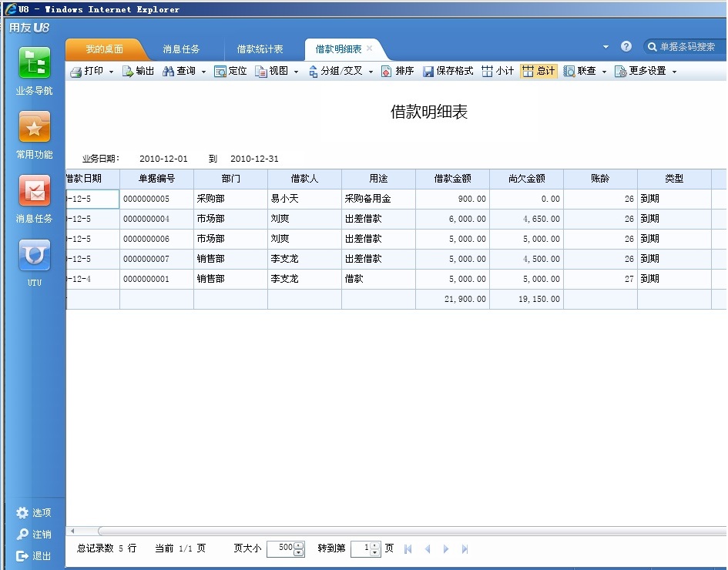The height and width of the screenshot is (570, 728).
Task: Go to previous page arrow
Action: (x=428, y=549)
